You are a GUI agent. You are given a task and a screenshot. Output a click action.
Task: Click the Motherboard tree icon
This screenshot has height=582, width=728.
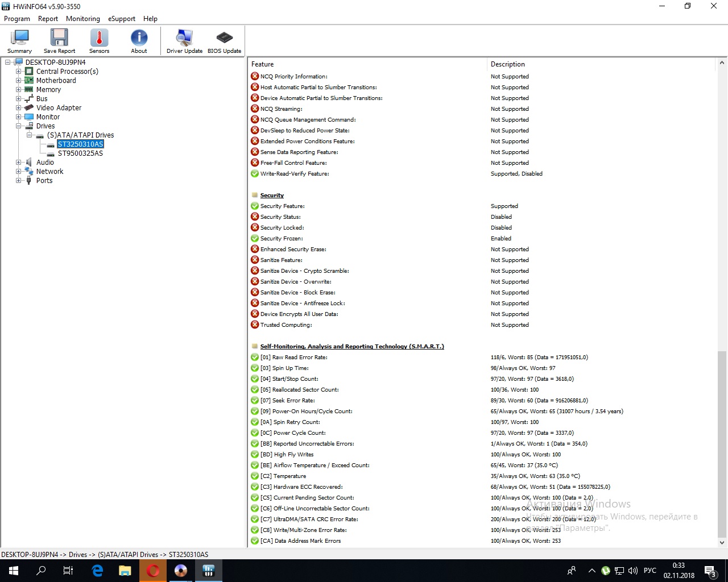point(29,81)
